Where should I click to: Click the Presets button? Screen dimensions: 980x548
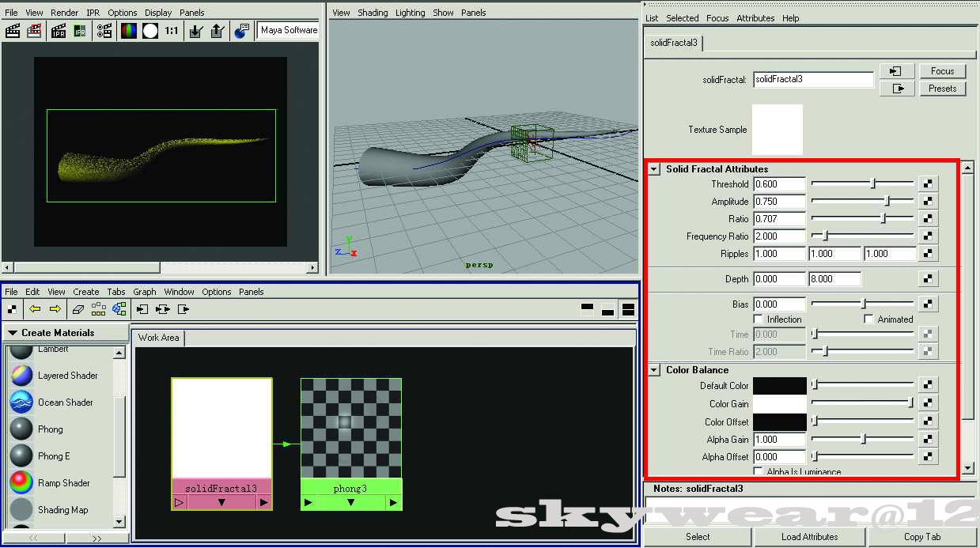pos(943,89)
